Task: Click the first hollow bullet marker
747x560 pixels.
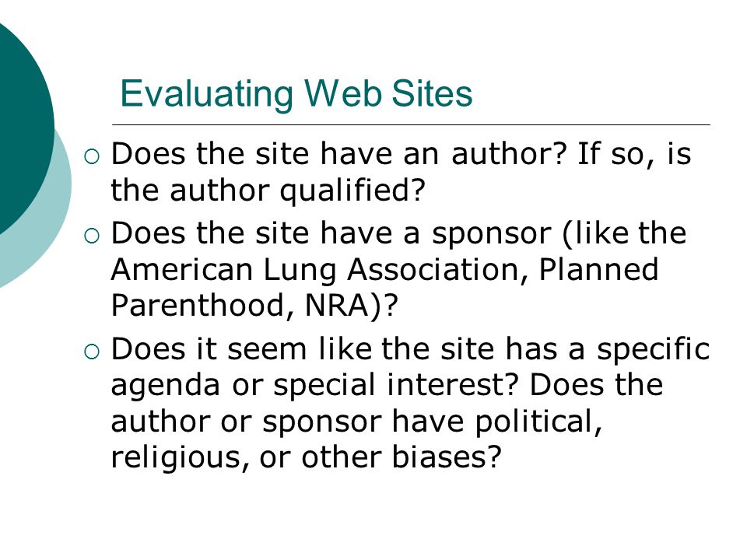Action: pyautogui.click(x=92, y=156)
